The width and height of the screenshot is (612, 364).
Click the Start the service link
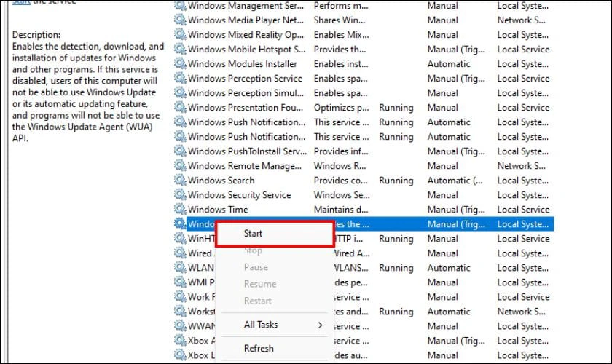click(x=21, y=2)
